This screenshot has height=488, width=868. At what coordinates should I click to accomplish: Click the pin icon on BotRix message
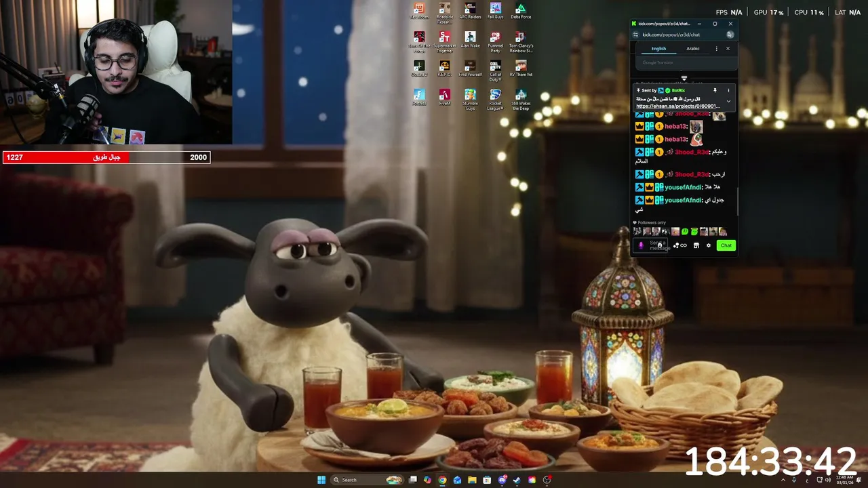[x=715, y=90]
